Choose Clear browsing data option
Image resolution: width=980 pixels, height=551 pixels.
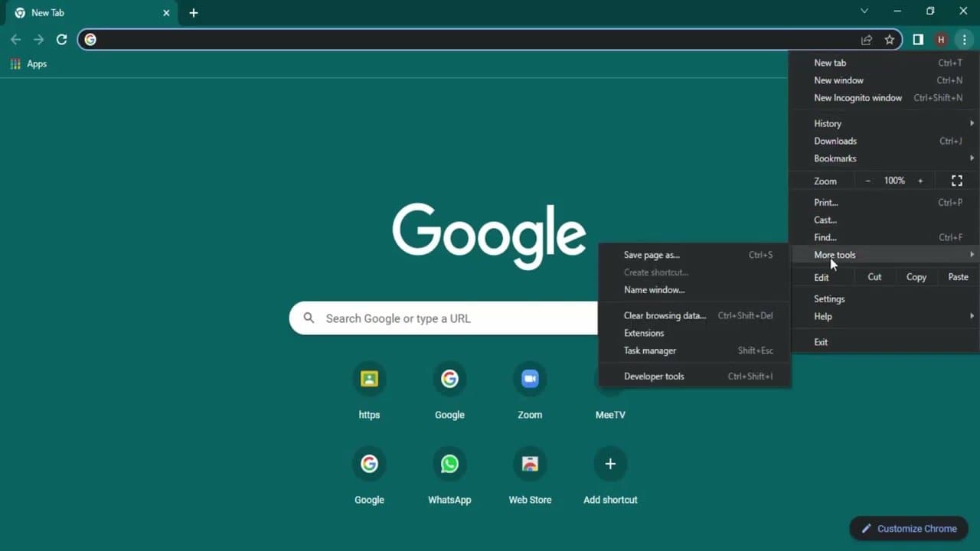coord(665,315)
